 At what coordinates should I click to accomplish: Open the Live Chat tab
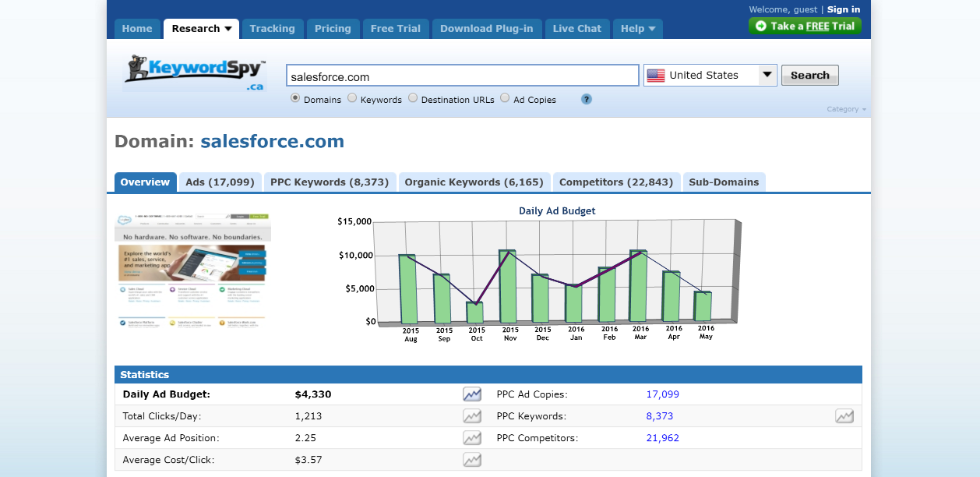coord(577,29)
